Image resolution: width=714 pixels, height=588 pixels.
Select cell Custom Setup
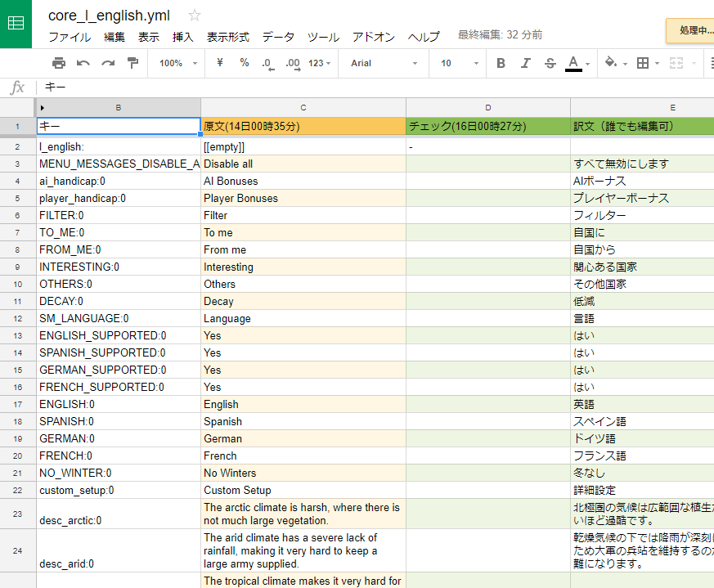tap(303, 490)
